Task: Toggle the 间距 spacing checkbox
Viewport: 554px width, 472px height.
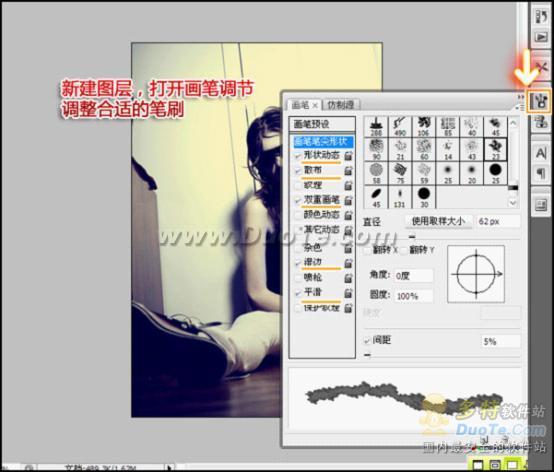Action: tap(367, 340)
